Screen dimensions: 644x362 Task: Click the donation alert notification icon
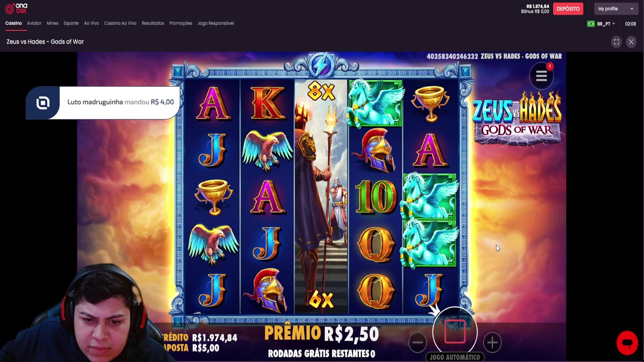click(x=43, y=103)
